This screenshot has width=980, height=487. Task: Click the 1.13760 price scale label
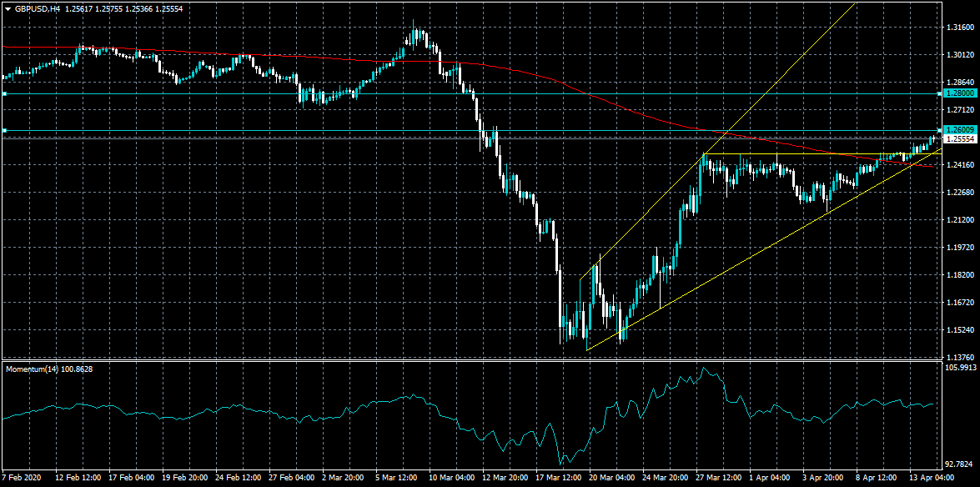[x=962, y=358]
